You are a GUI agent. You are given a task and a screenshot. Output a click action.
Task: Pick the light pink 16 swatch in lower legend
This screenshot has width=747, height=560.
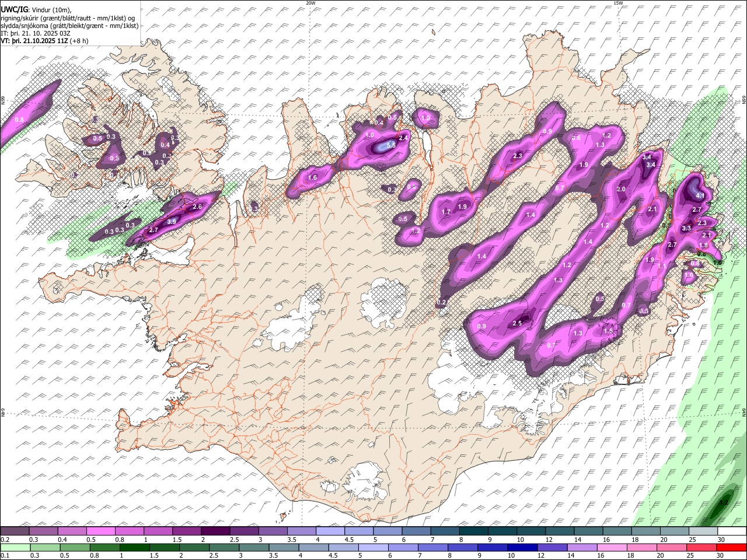tap(613, 548)
